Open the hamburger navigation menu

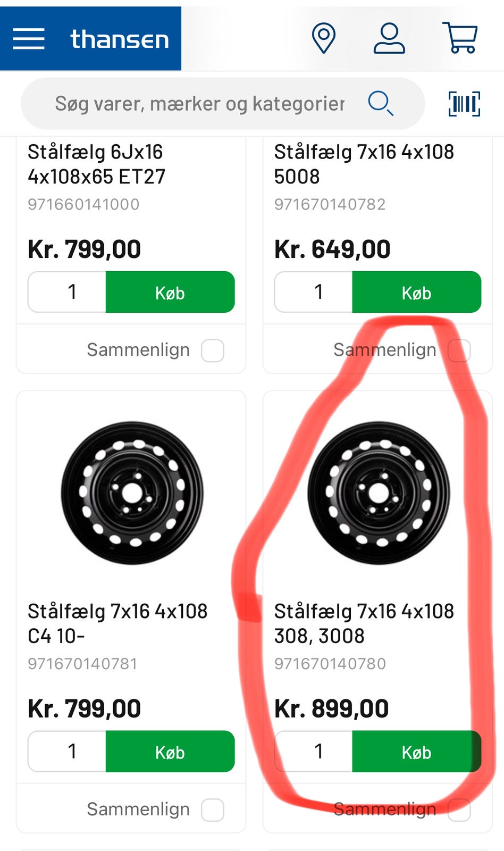click(x=29, y=39)
